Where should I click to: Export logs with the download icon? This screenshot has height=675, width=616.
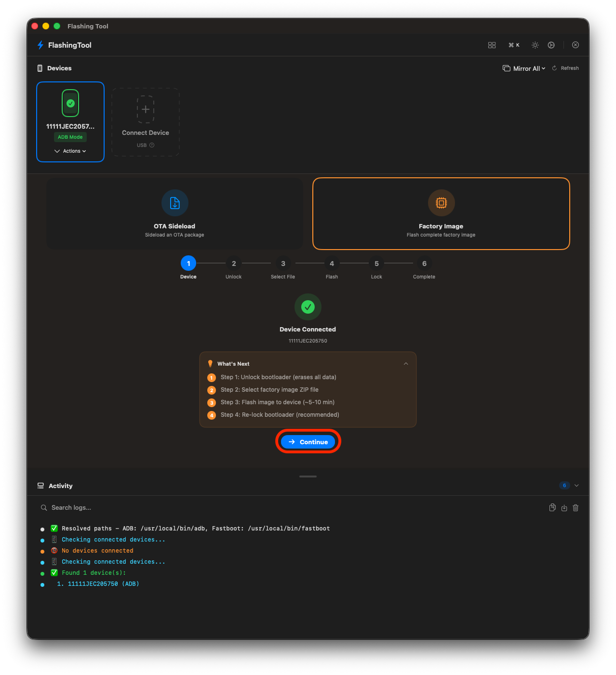[x=564, y=508]
